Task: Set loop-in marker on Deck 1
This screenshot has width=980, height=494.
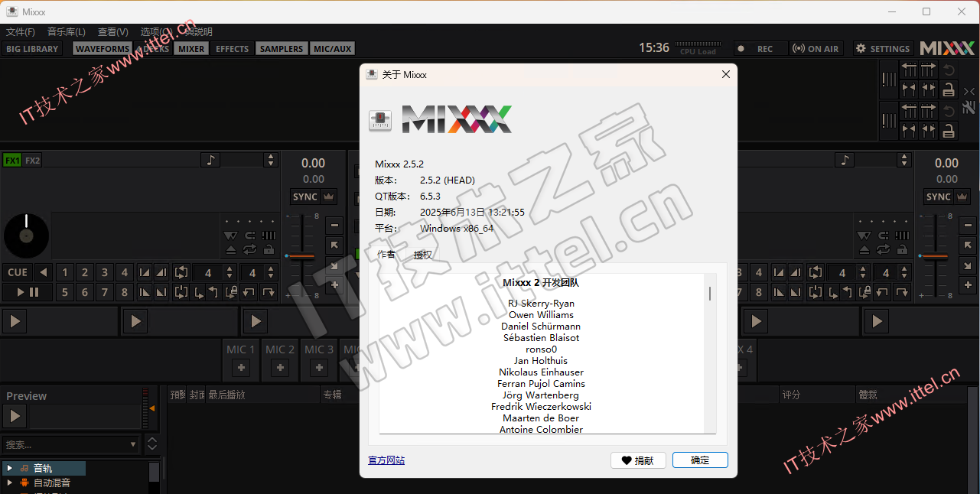Action: click(x=199, y=292)
